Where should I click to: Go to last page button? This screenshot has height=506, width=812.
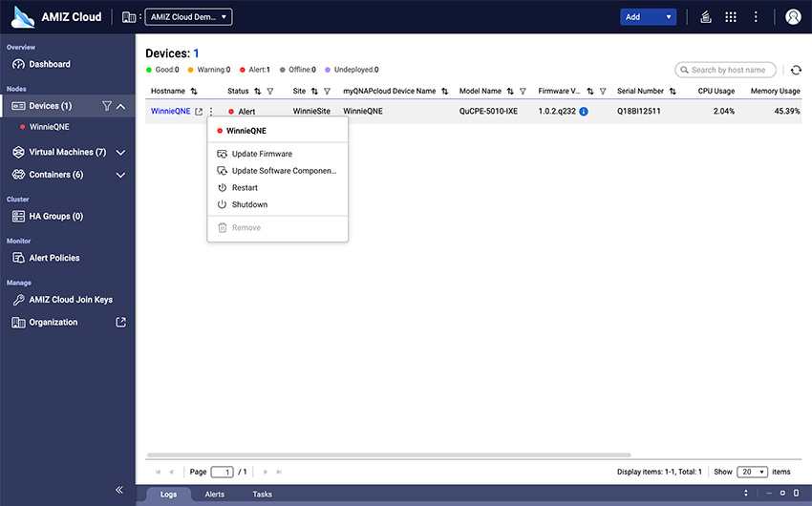(x=279, y=472)
